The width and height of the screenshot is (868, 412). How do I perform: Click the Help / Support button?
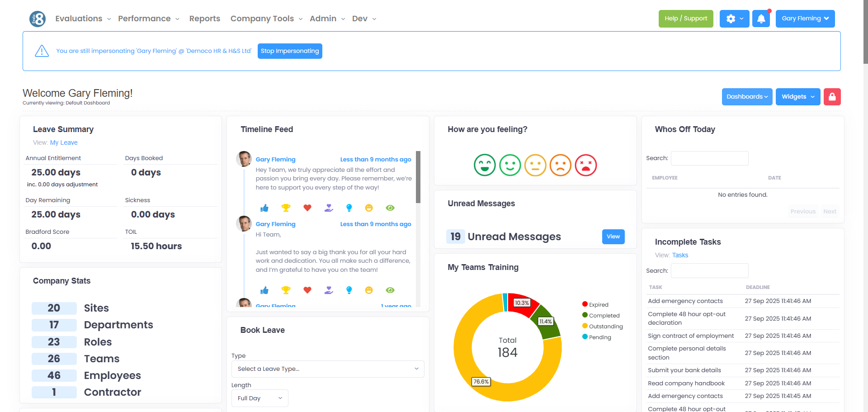coord(686,19)
